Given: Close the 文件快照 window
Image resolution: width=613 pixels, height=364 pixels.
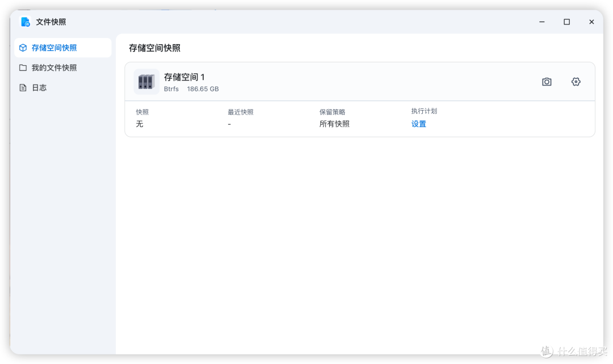Looking at the screenshot, I should click(591, 22).
